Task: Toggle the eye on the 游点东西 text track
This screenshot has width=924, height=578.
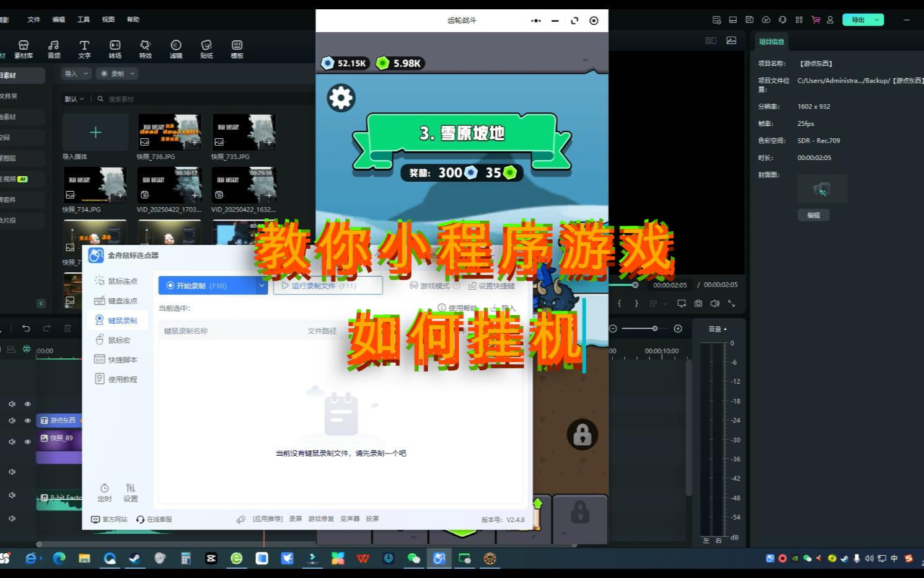Action: pos(27,420)
